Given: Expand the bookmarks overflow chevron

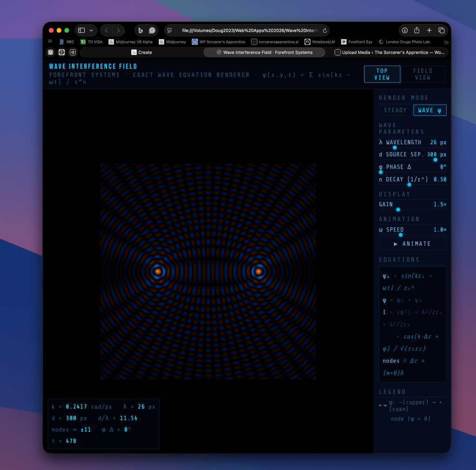Looking at the screenshot, I should pyautogui.click(x=445, y=41).
